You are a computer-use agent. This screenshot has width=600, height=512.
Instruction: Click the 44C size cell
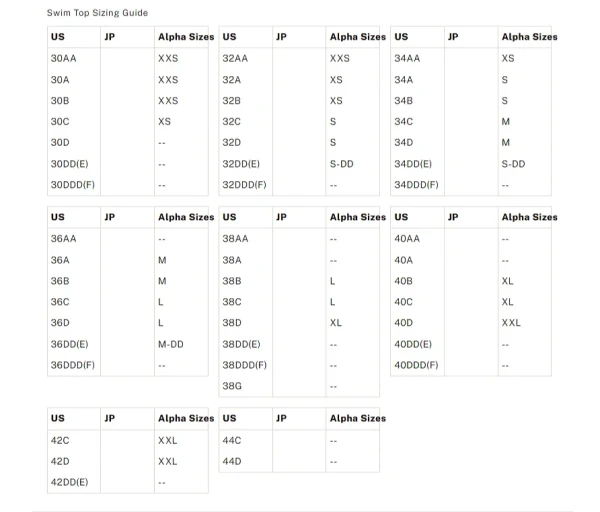pyautogui.click(x=232, y=441)
